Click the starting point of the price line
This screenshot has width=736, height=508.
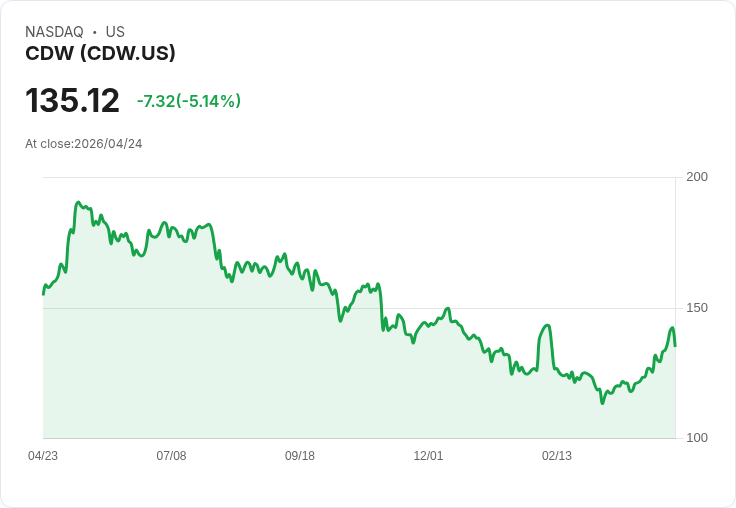pos(43,294)
